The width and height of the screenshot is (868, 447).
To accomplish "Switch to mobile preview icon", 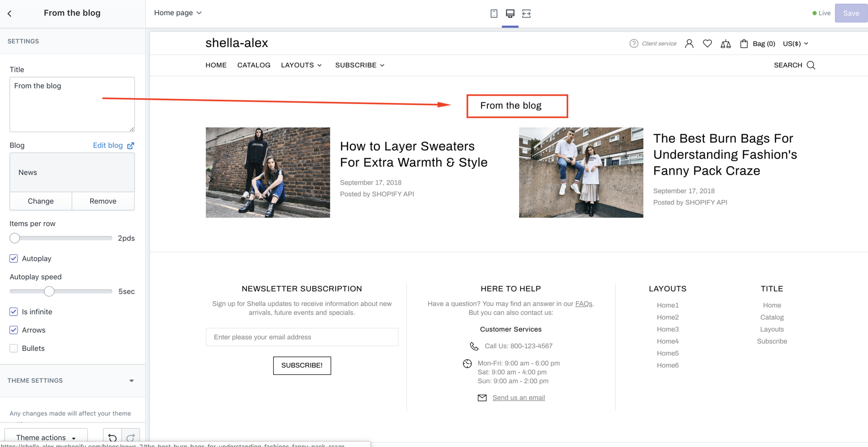I will coord(494,14).
